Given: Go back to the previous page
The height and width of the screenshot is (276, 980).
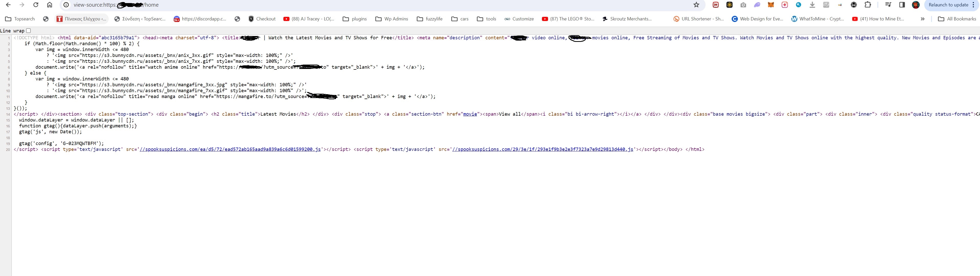Looking at the screenshot, I should click(8, 5).
